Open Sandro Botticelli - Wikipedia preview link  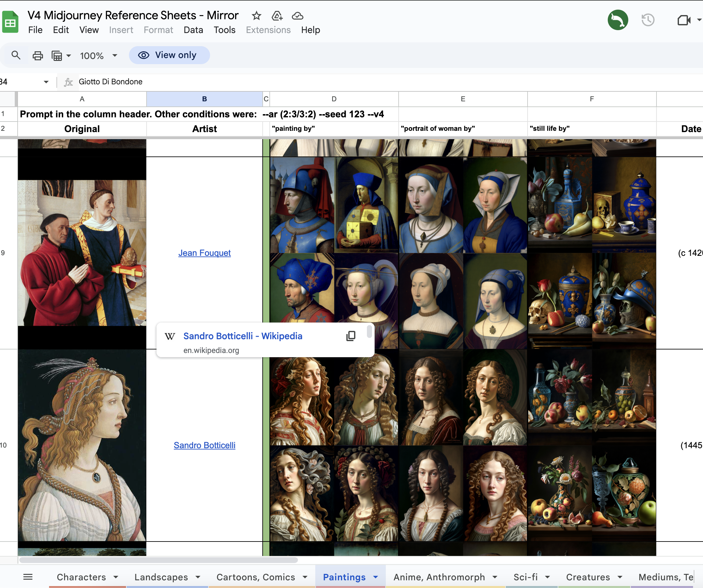coord(243,336)
